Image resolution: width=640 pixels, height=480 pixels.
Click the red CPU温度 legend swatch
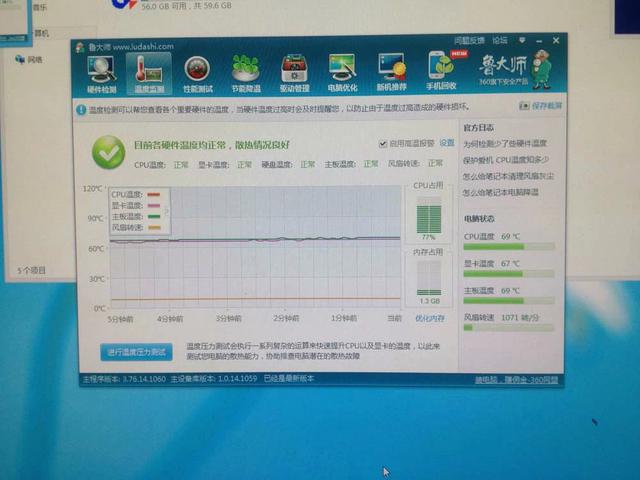pos(154,195)
